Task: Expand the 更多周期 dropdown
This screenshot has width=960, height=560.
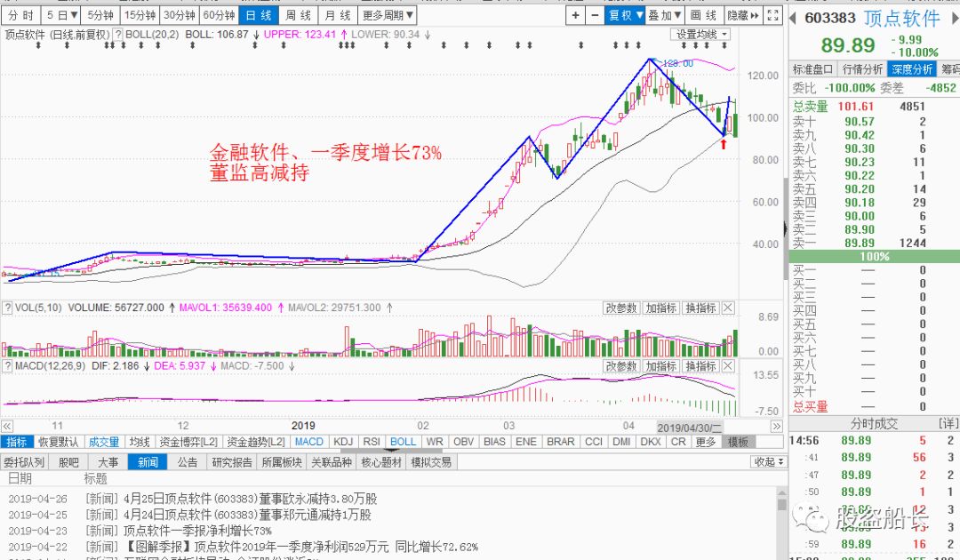Action: [x=388, y=15]
